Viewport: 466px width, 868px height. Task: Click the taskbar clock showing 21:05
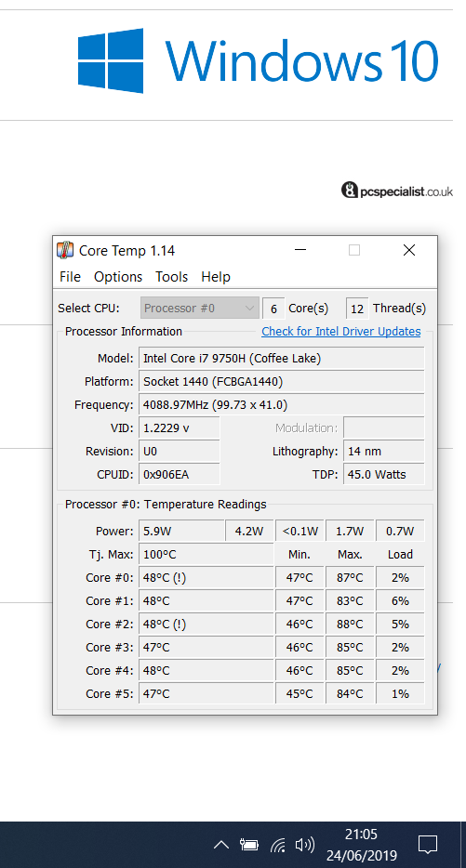tap(361, 845)
